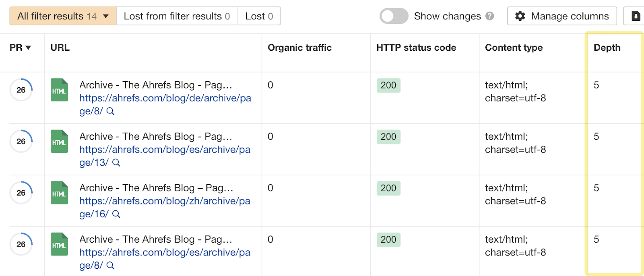644x276 pixels.
Task: Click magnifier icon beside de/archive/page/8 URL
Action: (110, 111)
